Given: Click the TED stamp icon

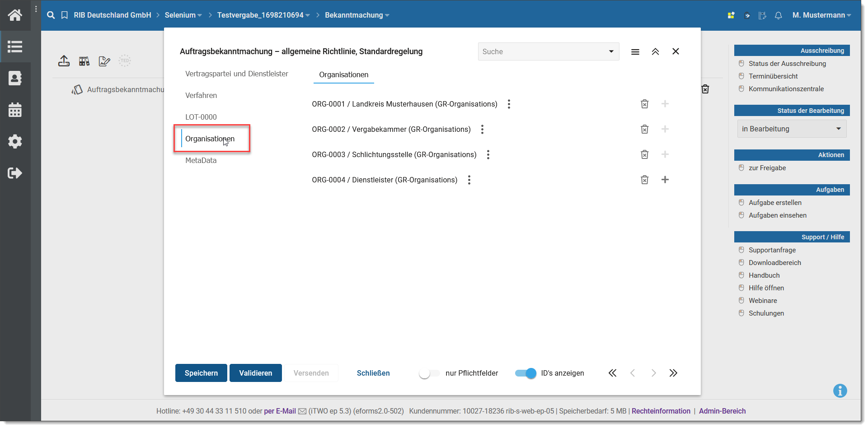Looking at the screenshot, I should click(x=125, y=60).
